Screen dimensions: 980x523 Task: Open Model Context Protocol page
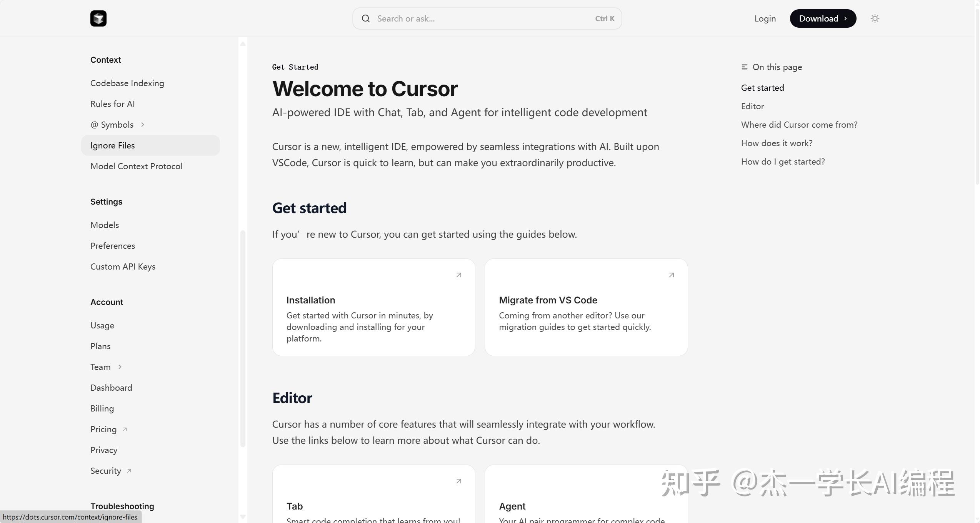(x=136, y=166)
